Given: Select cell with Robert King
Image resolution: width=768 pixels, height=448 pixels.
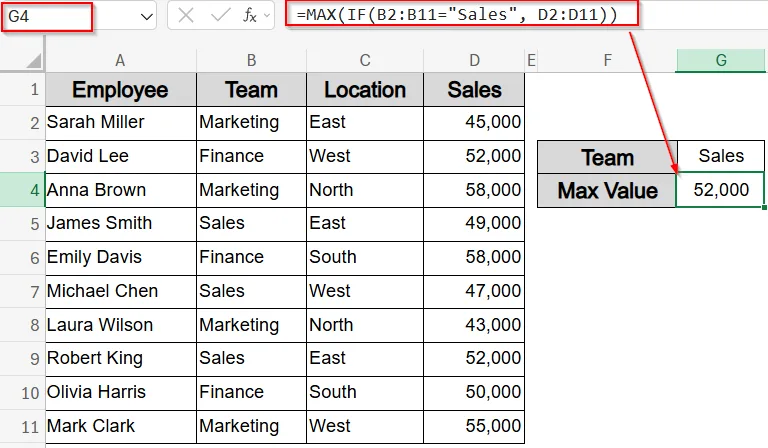Looking at the screenshot, I should [120, 358].
